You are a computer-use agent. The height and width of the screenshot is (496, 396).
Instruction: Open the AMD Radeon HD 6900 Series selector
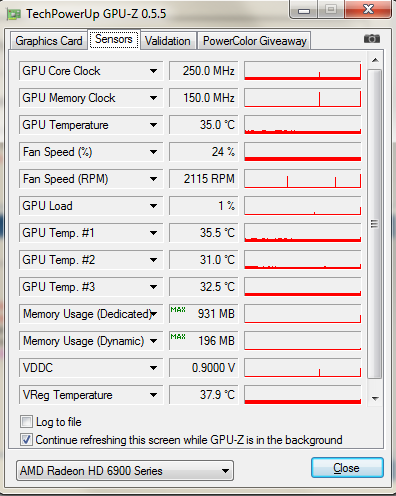pyautogui.click(x=125, y=471)
